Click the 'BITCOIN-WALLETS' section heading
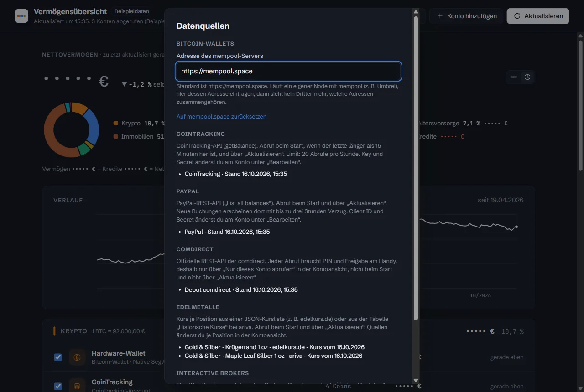The height and width of the screenshot is (392, 584). click(205, 44)
